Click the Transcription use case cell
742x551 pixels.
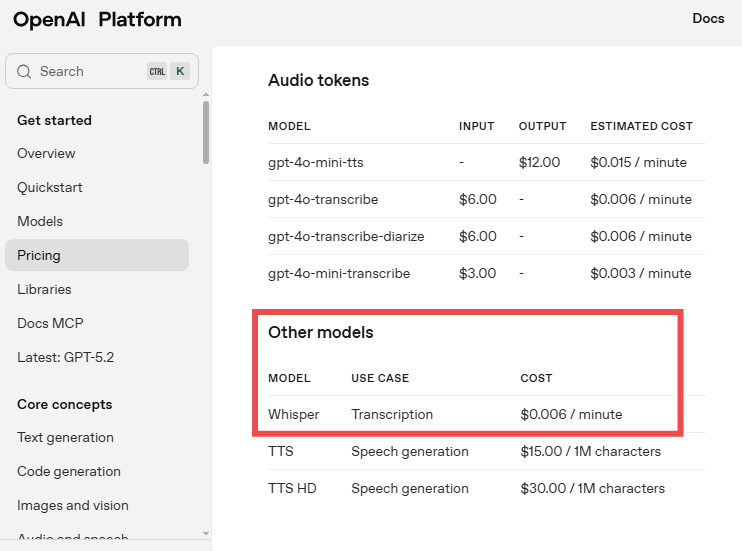[392, 414]
